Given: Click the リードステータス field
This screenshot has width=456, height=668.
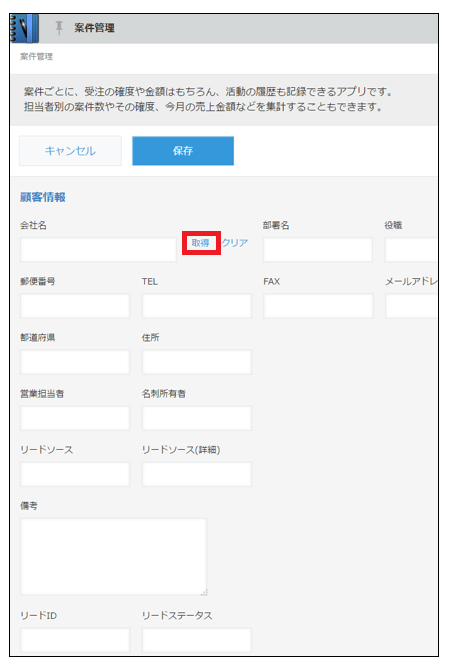Looking at the screenshot, I should (197, 640).
